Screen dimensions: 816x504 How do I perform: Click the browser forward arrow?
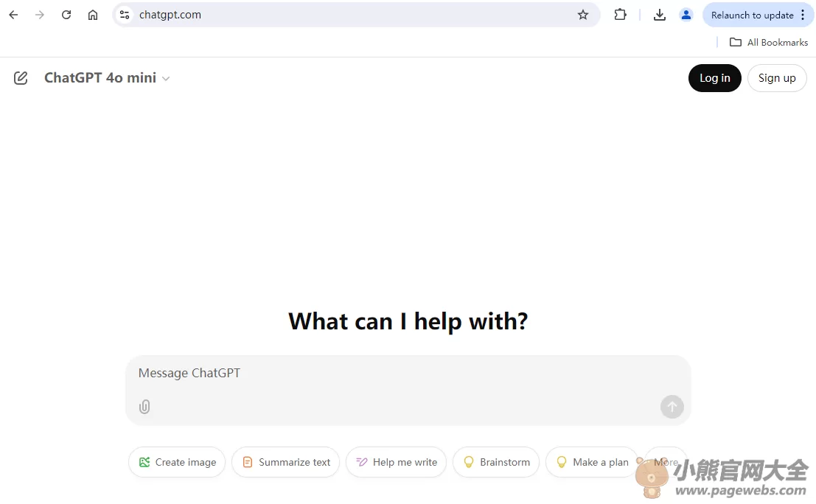40,15
